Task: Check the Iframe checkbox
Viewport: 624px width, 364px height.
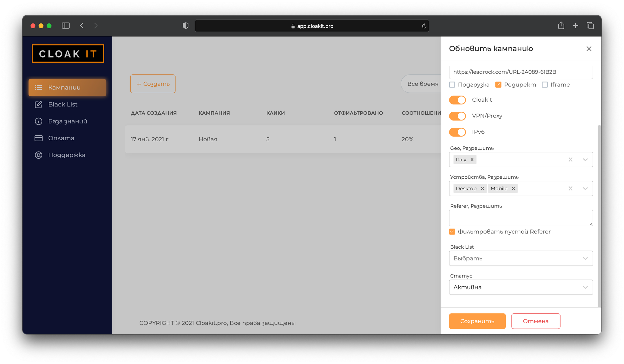Action: coord(545,85)
